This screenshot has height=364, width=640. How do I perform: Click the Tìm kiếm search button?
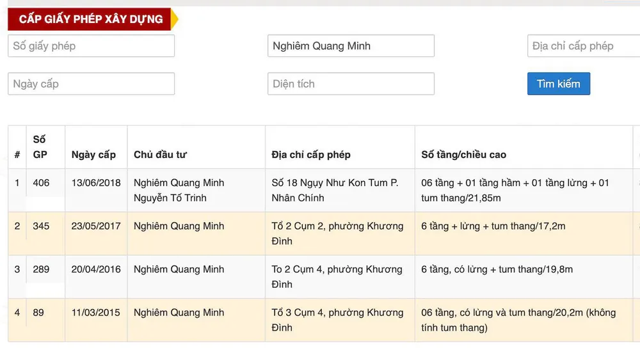[558, 84]
